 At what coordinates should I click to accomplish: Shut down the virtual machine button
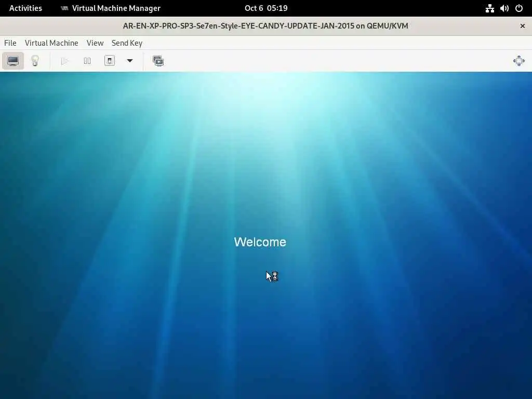pos(109,61)
